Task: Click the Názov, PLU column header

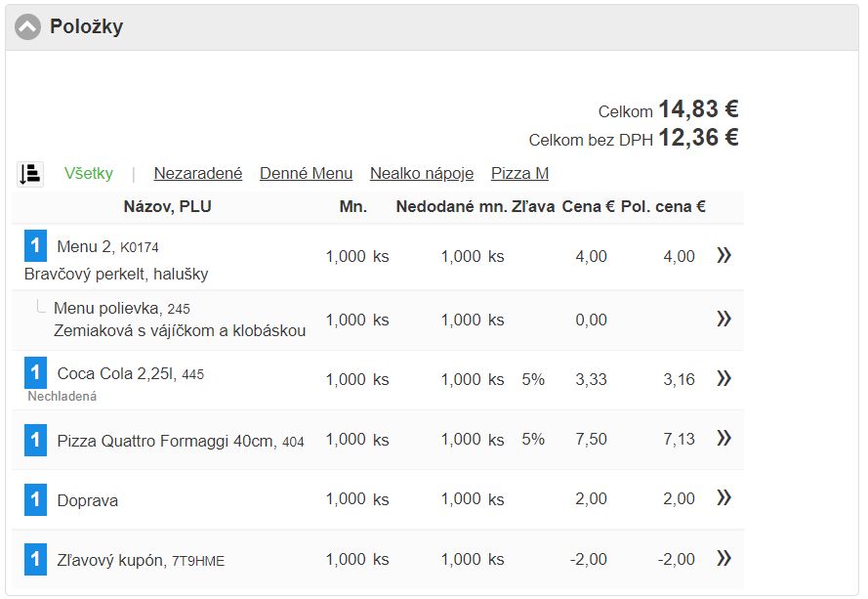Action: click(167, 207)
